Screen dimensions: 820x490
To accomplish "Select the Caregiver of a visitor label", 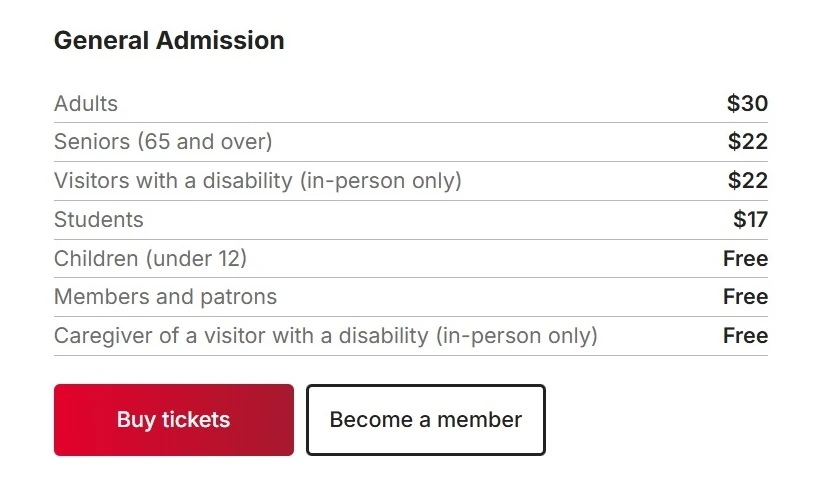I will [x=240, y=336].
